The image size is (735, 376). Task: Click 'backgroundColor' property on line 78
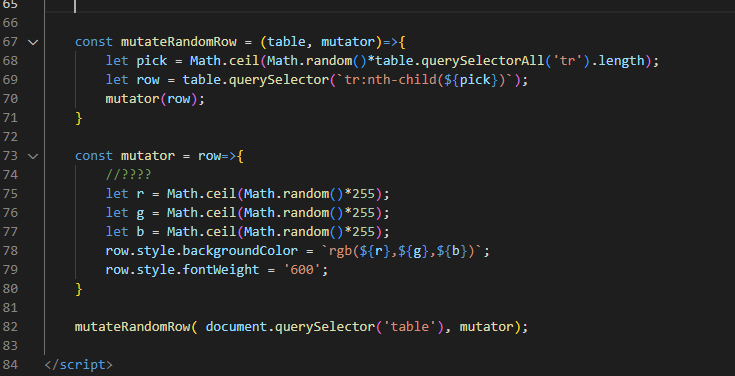click(x=240, y=251)
